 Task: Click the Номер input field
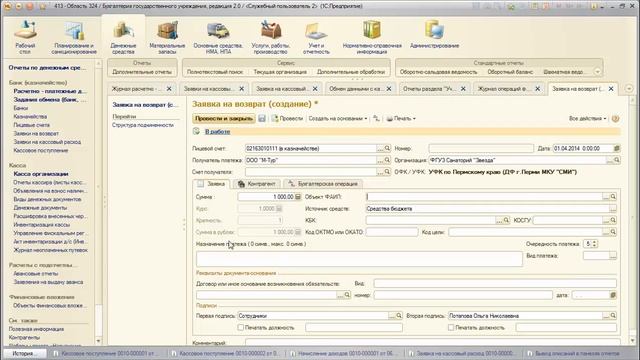[481, 149]
